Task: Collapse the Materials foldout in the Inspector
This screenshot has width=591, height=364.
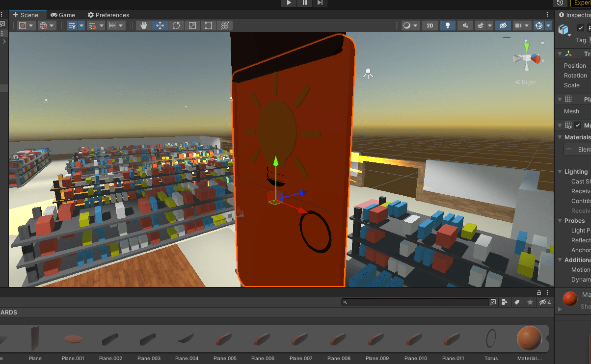Action: click(x=560, y=137)
